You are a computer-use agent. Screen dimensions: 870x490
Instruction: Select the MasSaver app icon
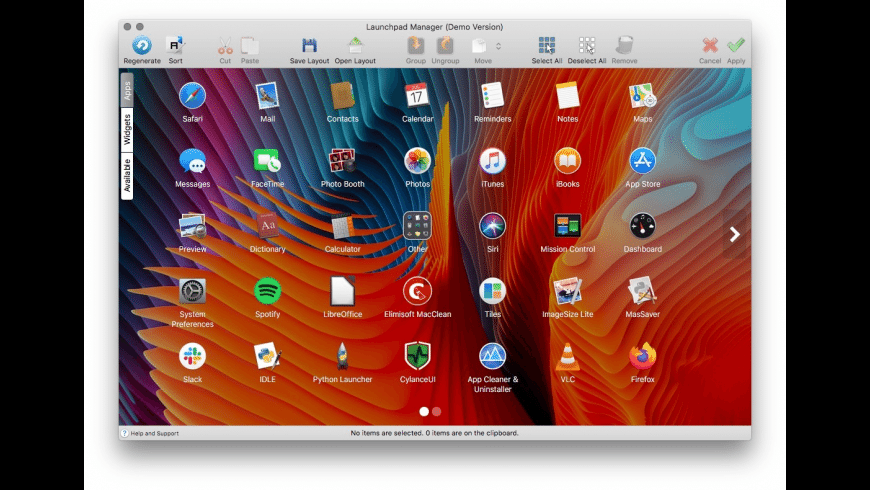pyautogui.click(x=643, y=291)
